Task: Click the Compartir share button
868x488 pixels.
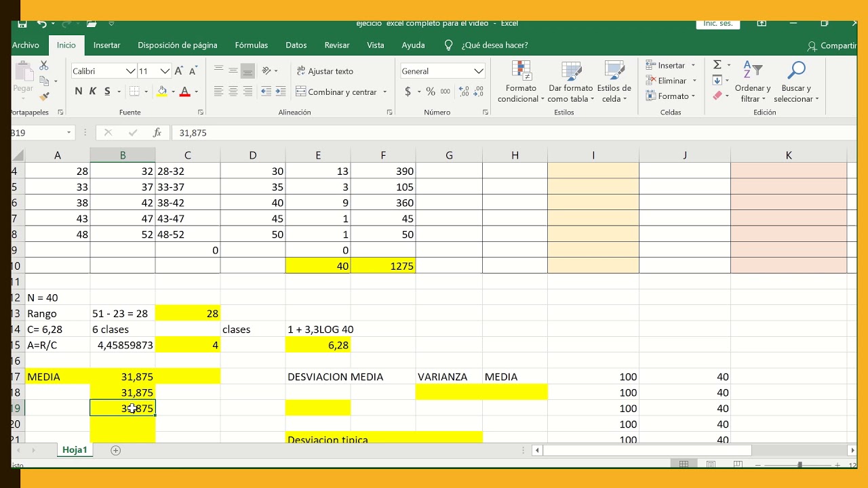Action: (x=832, y=45)
